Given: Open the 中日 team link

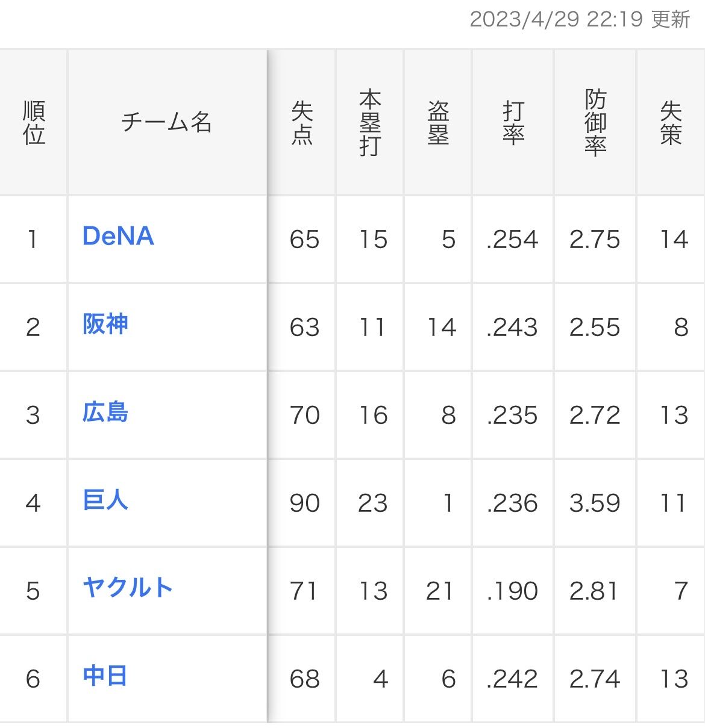Looking at the screenshot, I should pos(105,676).
